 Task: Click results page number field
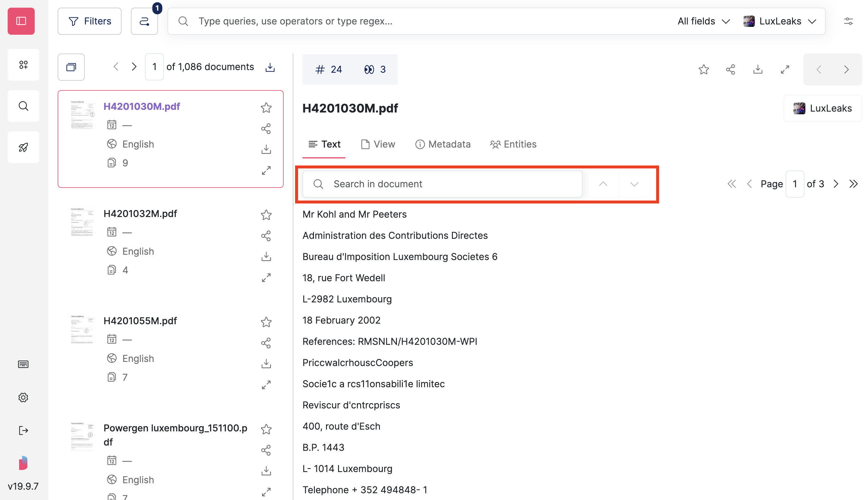coord(154,67)
